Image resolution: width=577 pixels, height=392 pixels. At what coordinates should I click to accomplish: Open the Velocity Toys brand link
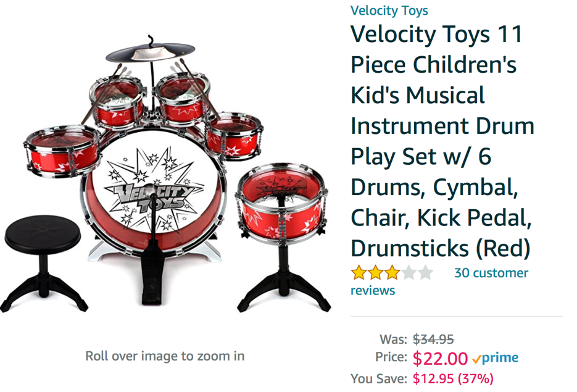(x=389, y=10)
